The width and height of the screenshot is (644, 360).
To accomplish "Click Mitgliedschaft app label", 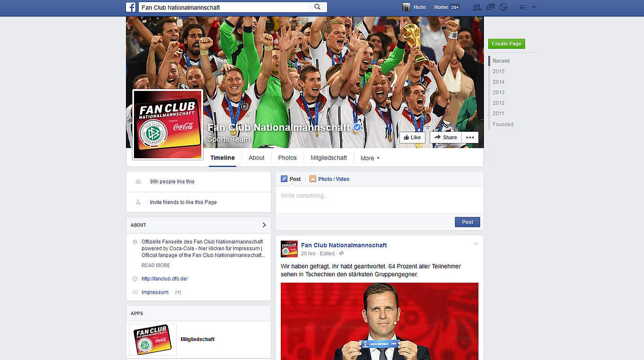I will coord(197,339).
